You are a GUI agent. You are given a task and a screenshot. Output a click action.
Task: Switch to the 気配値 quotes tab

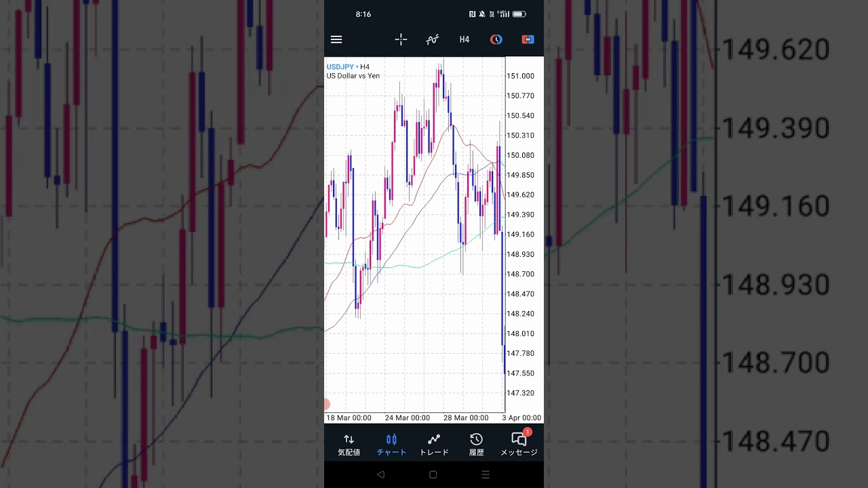click(x=349, y=445)
